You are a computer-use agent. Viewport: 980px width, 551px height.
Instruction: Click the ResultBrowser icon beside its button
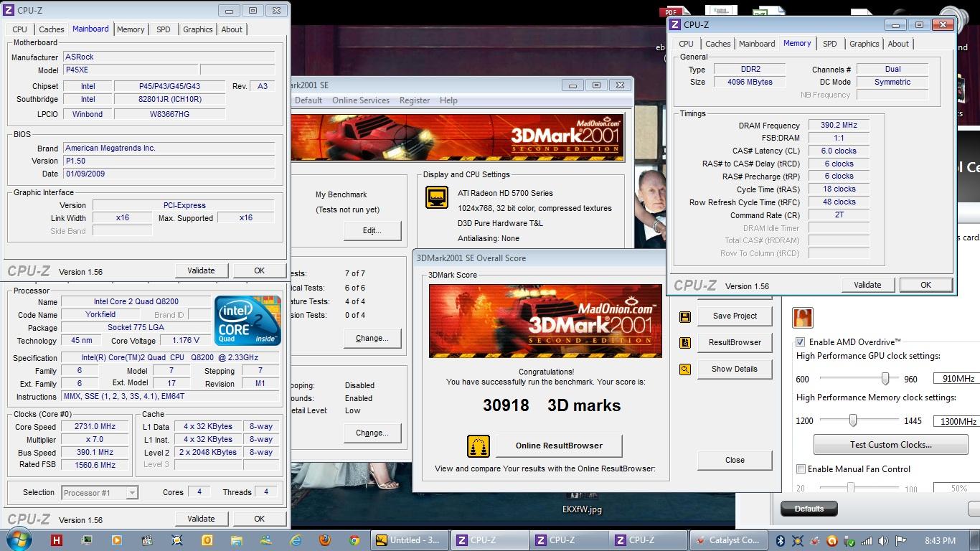[x=685, y=343]
